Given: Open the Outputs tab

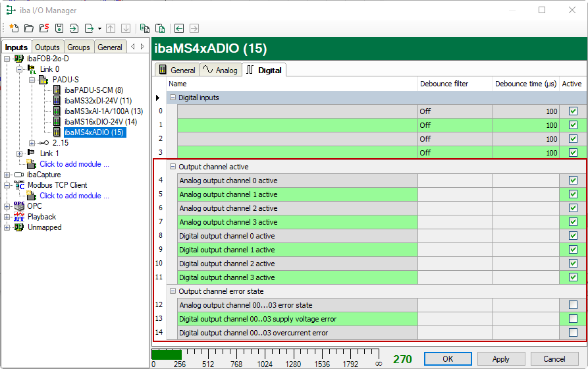Looking at the screenshot, I should [47, 47].
